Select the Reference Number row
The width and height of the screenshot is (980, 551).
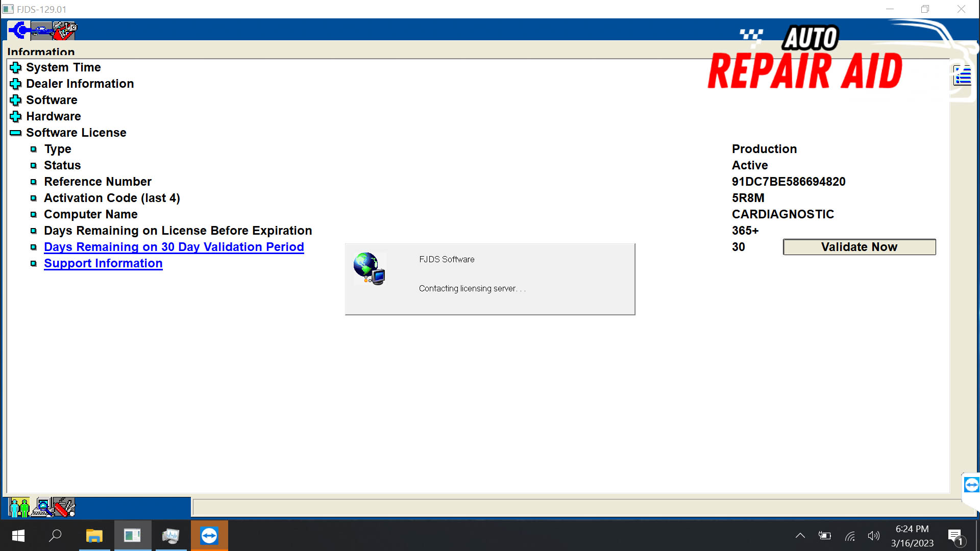coord(97,182)
